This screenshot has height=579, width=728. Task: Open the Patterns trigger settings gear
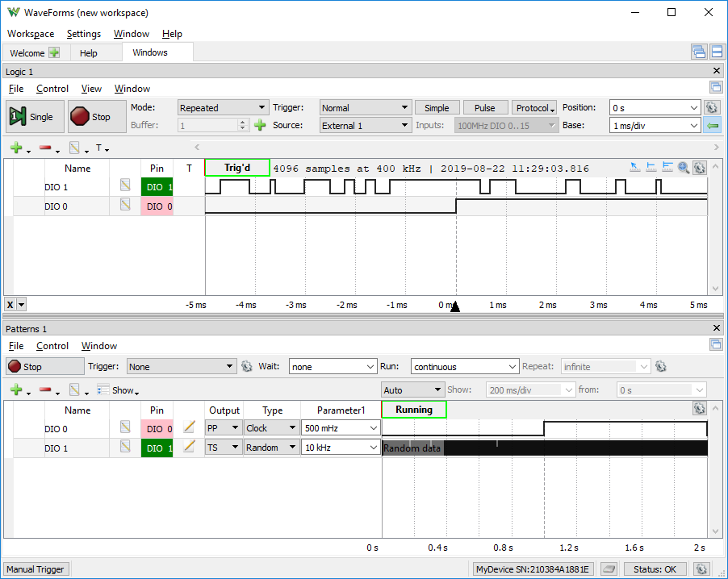[x=246, y=367]
